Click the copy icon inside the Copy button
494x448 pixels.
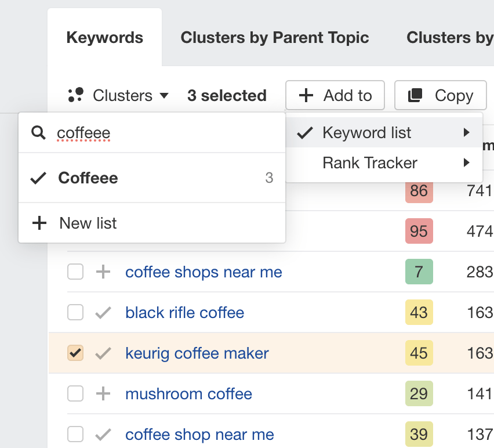point(416,95)
